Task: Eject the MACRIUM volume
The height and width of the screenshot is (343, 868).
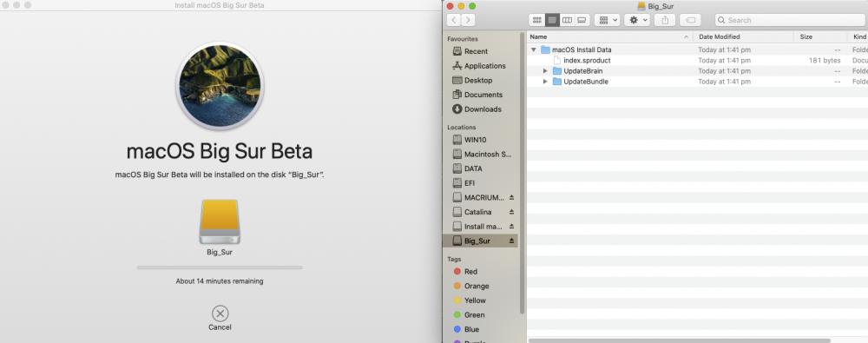Action: 511,197
